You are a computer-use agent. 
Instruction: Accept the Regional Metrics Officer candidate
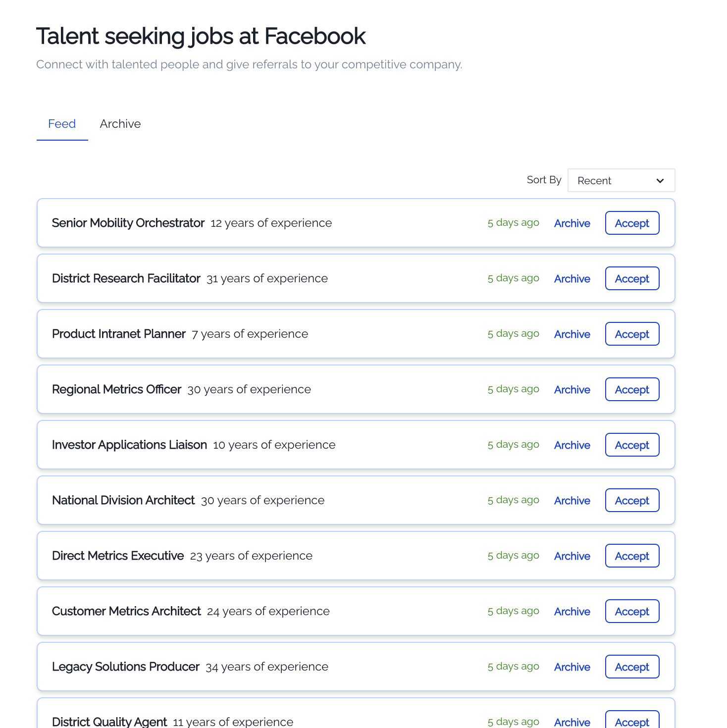pyautogui.click(x=632, y=389)
